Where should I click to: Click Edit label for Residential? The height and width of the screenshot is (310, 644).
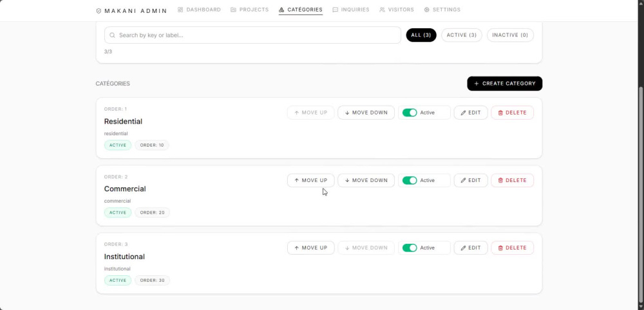[x=475, y=113]
